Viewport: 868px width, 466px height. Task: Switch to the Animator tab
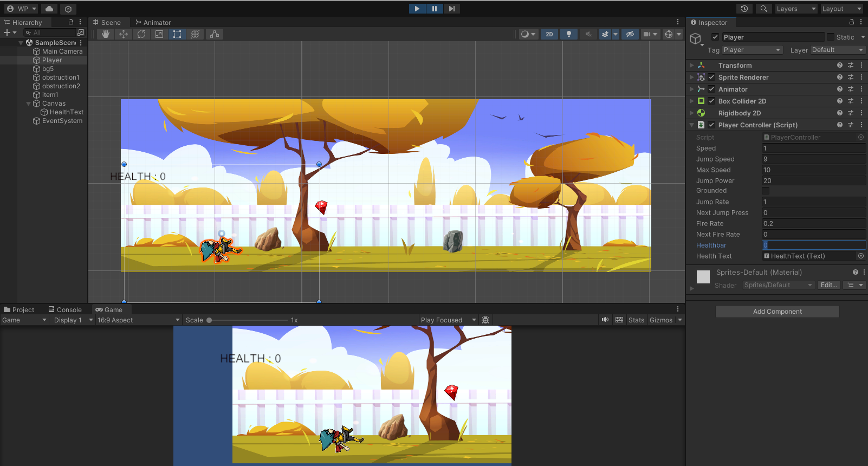coord(153,23)
